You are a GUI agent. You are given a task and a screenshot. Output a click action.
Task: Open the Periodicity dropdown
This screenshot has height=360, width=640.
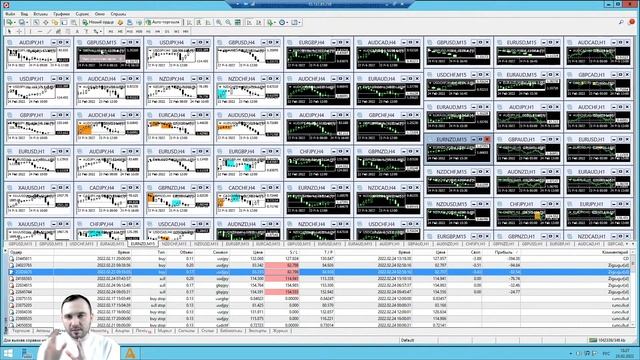[x=283, y=22]
